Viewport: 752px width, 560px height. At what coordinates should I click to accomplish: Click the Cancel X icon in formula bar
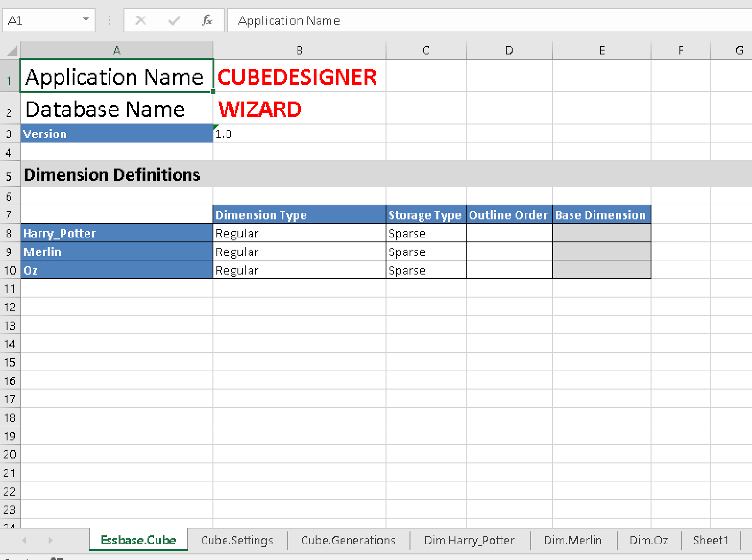click(x=141, y=21)
